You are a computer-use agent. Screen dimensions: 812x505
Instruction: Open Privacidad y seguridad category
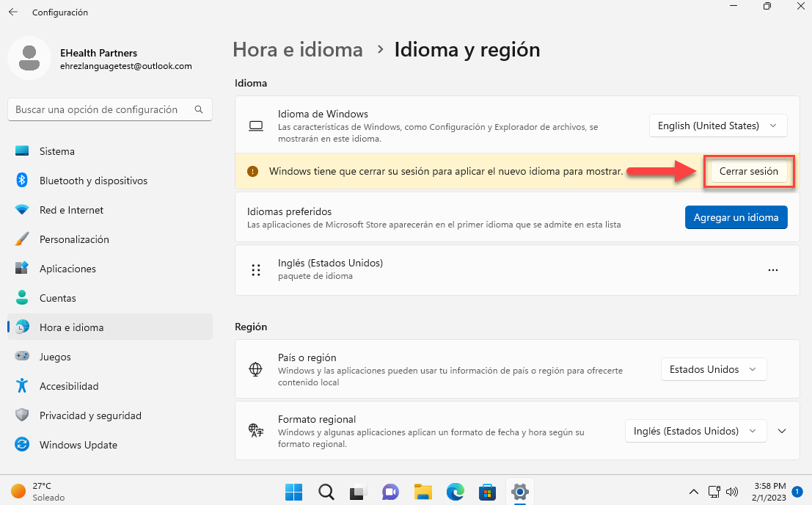click(110, 415)
